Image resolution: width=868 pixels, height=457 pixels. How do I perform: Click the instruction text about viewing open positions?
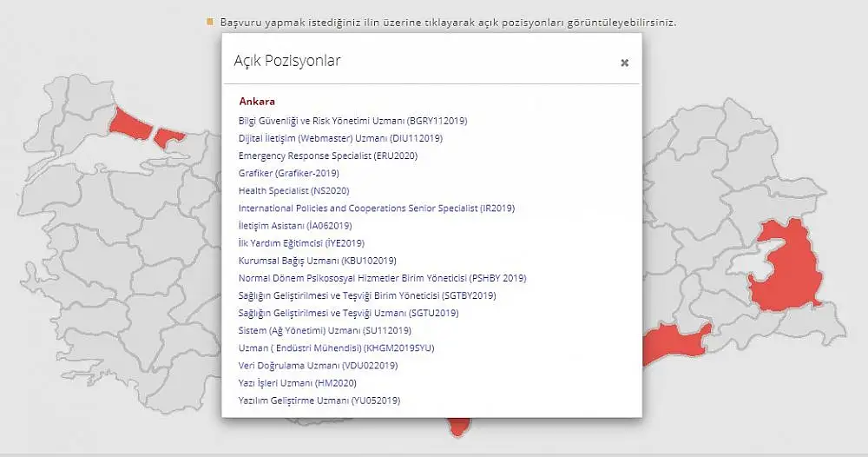tap(448, 23)
